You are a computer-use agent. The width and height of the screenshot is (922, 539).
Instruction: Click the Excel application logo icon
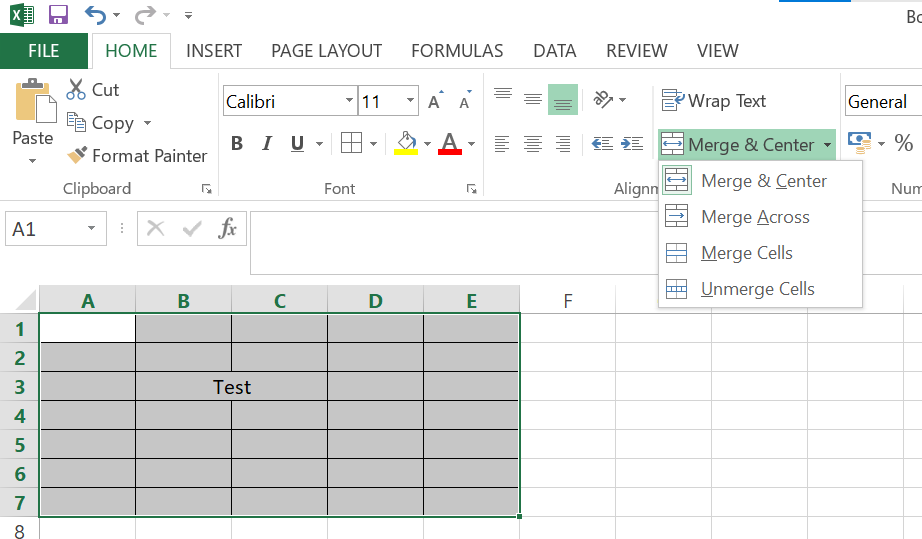coord(22,15)
